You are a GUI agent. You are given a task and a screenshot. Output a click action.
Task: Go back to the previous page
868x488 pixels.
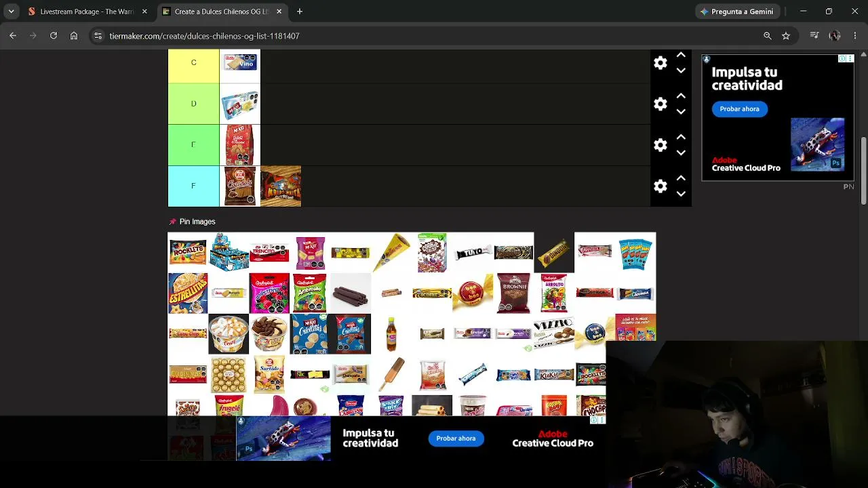(x=13, y=36)
